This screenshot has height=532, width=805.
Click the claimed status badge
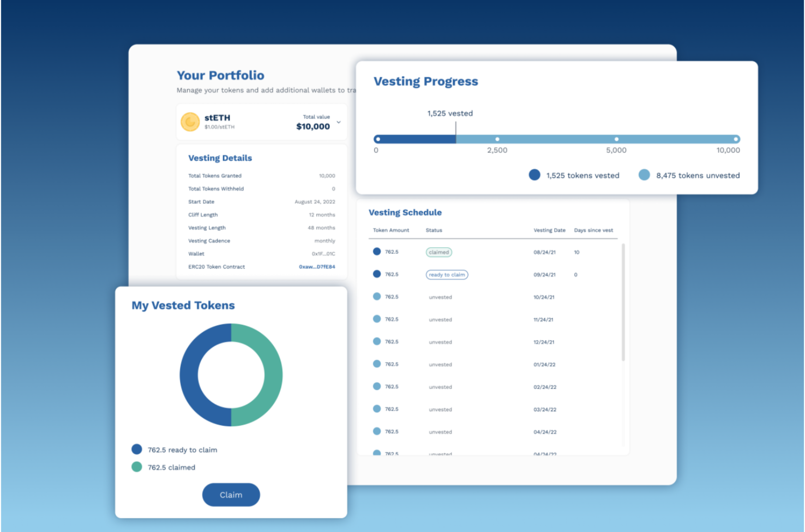click(439, 252)
